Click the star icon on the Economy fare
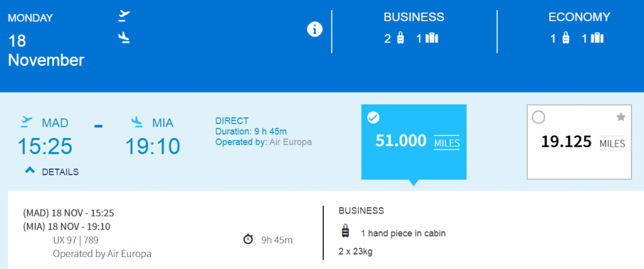Screen dimensions: 644x269 621,117
